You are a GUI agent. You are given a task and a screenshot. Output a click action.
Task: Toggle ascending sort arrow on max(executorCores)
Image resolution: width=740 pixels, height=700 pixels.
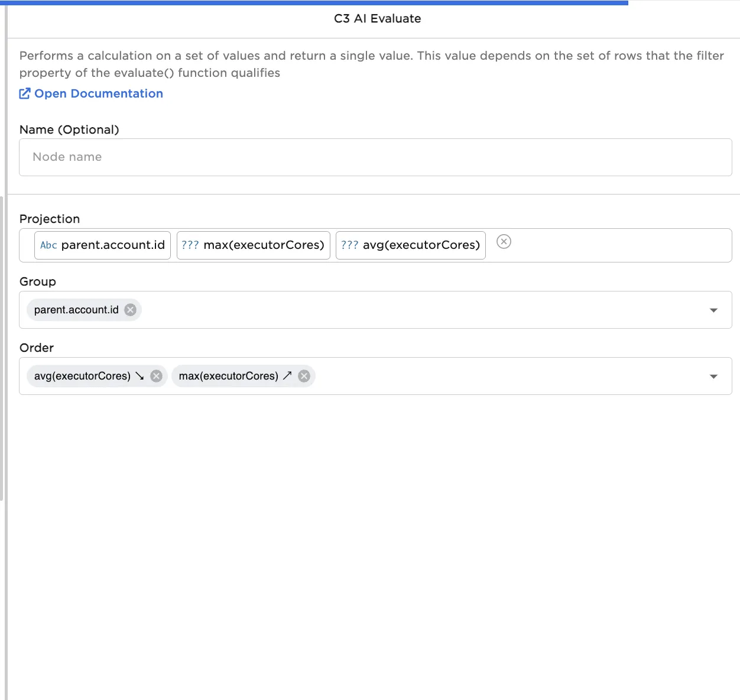(287, 376)
